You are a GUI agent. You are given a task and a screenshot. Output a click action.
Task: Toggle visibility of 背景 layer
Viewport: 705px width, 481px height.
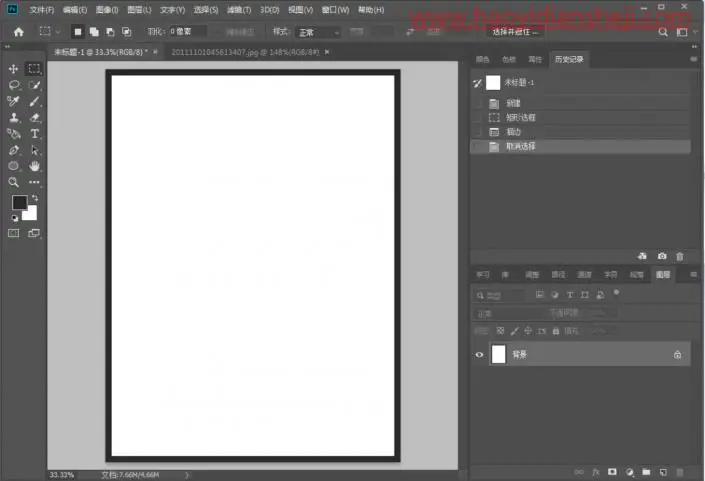479,355
